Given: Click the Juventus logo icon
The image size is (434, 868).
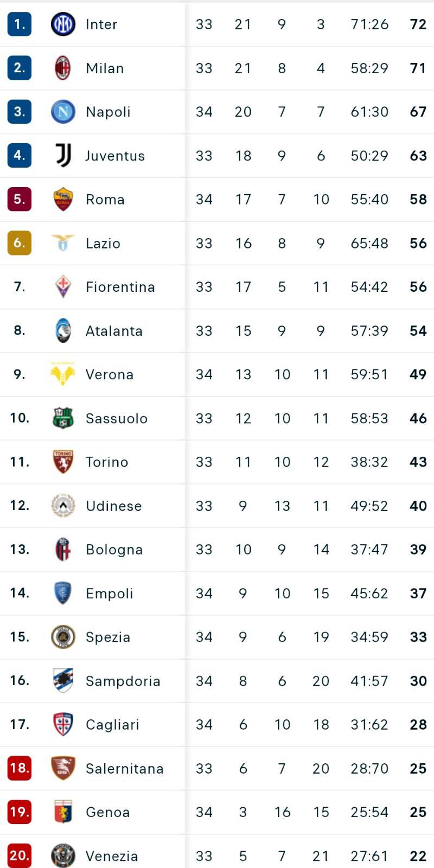Looking at the screenshot, I should 63,156.
